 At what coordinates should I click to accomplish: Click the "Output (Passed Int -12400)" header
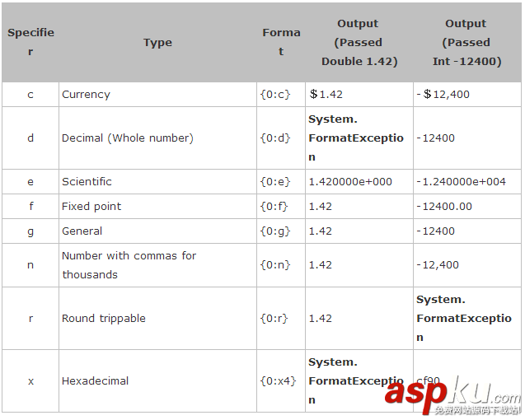pos(466,43)
